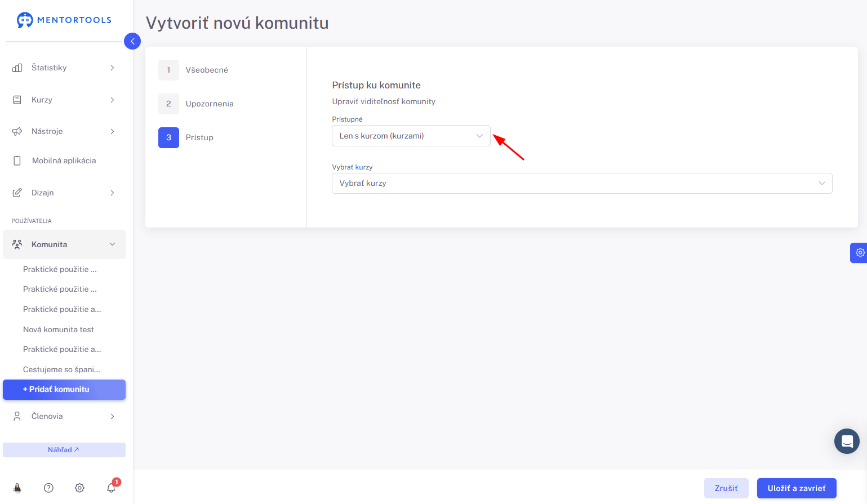Open Mobilná aplikácia in the sidebar
The width and height of the screenshot is (867, 504).
click(x=64, y=160)
